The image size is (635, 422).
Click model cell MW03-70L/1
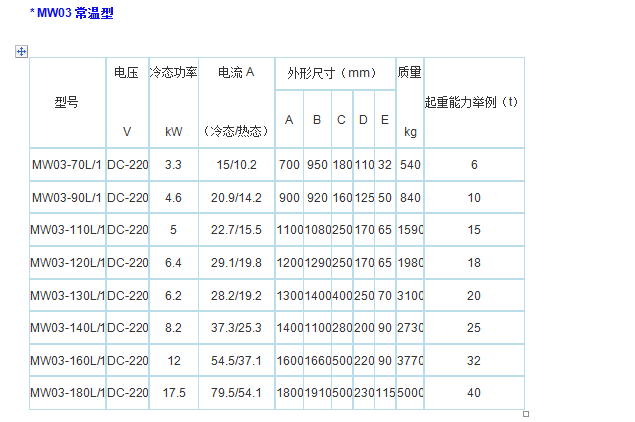coord(66,165)
